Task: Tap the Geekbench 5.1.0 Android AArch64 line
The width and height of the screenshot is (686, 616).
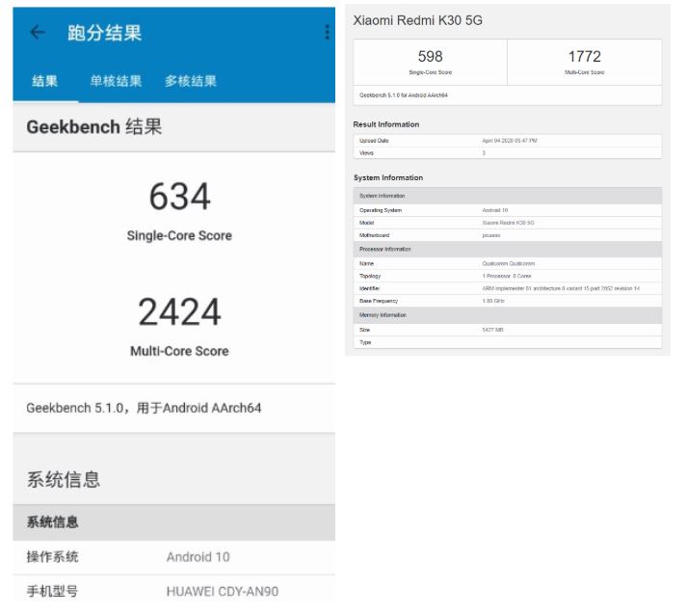Action: tap(144, 408)
